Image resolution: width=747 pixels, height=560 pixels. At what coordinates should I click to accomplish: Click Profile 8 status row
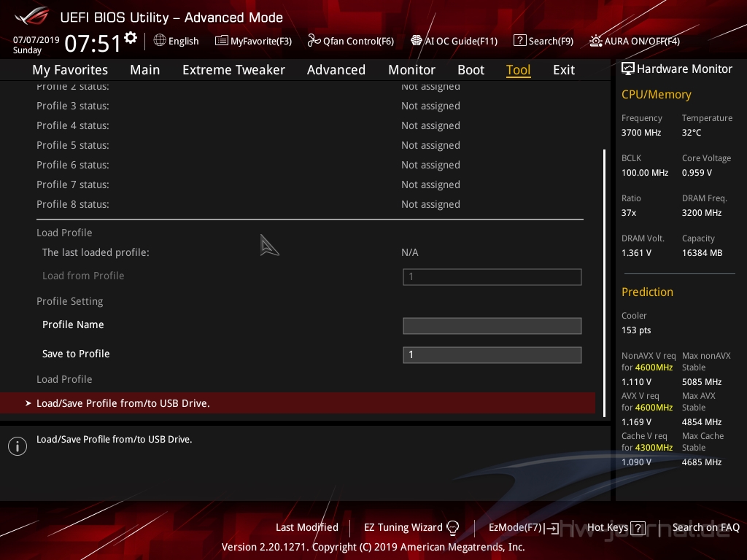pyautogui.click(x=309, y=204)
